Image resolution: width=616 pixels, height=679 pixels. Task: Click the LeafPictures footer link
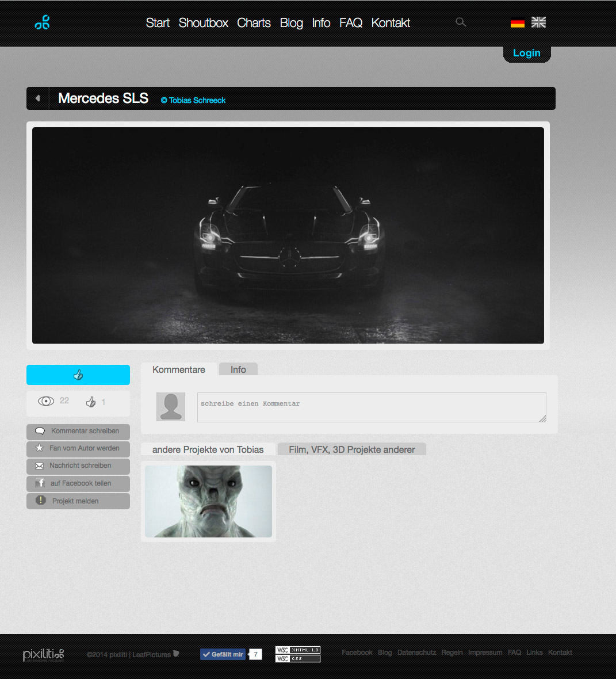coord(151,655)
